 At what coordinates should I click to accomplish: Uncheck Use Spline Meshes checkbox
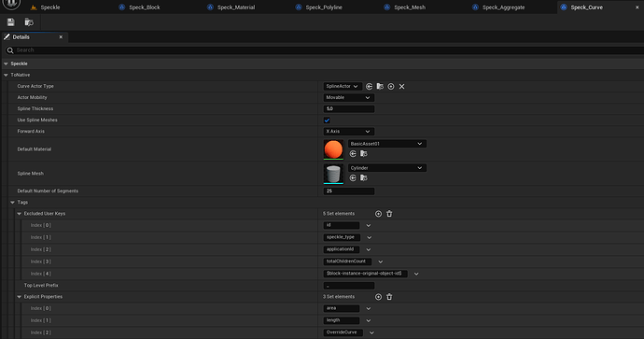327,120
